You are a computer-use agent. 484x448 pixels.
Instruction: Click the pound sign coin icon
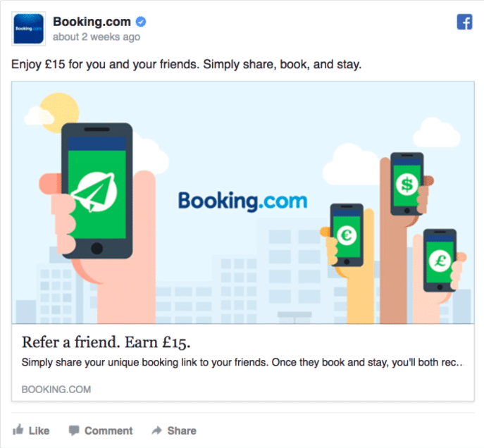pyautogui.click(x=440, y=261)
